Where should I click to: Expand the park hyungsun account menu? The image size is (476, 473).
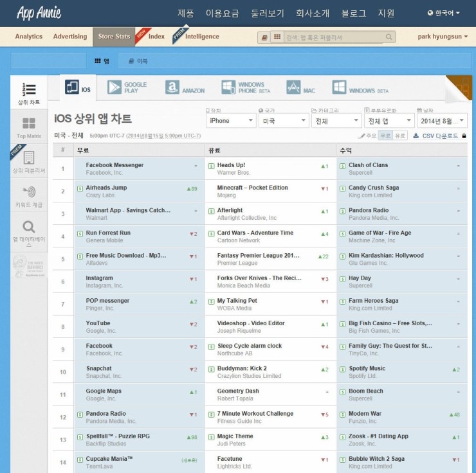[443, 37]
